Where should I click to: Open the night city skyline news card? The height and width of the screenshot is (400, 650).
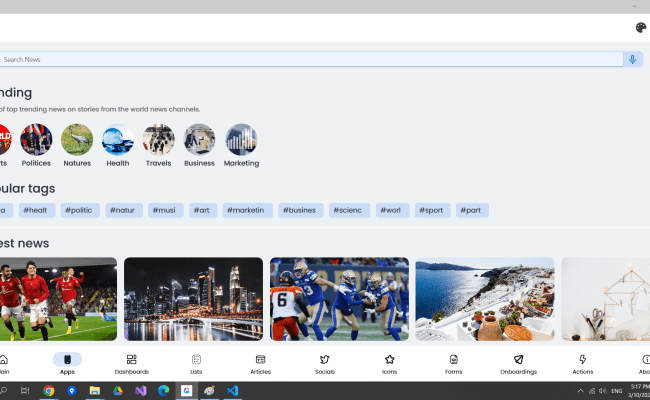194,299
